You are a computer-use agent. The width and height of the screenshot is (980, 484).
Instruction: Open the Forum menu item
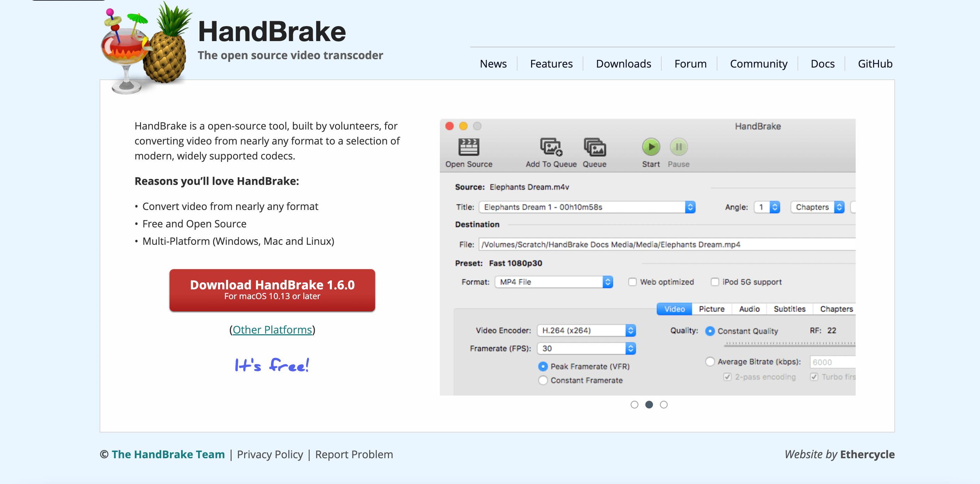690,63
